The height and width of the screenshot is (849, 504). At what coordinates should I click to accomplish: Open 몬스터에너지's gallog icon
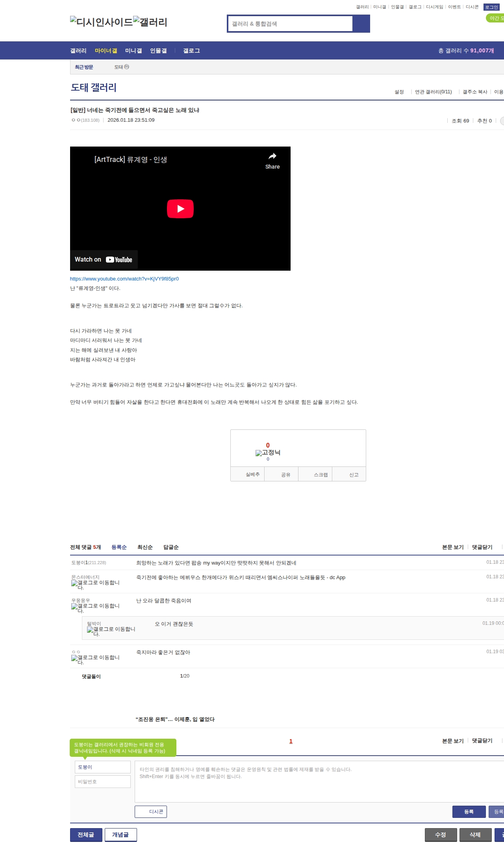[x=74, y=583]
